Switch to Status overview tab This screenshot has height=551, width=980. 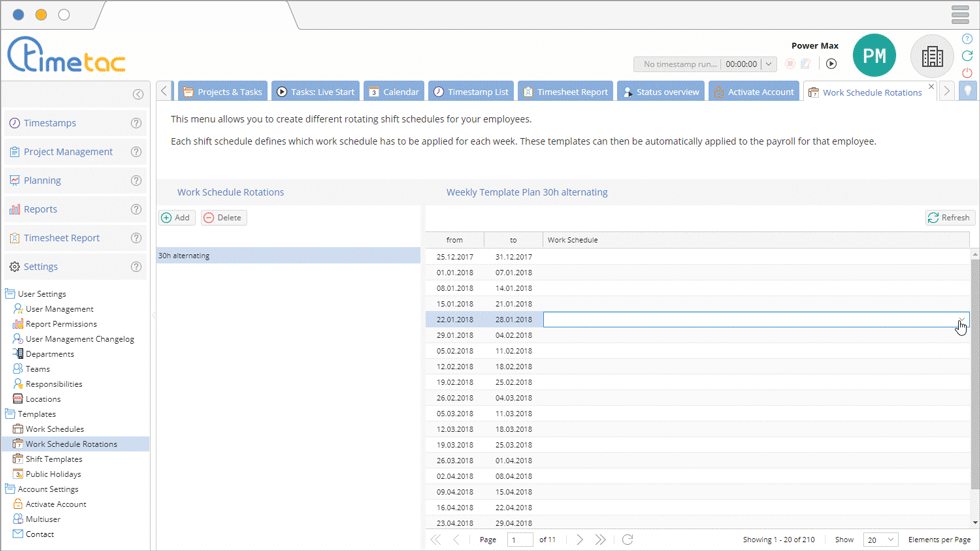coord(661,91)
